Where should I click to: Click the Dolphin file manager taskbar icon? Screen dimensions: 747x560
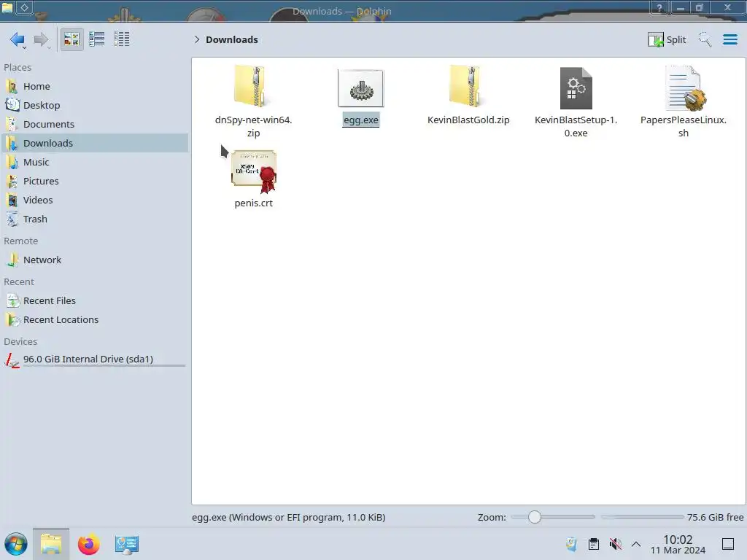[x=51, y=544]
